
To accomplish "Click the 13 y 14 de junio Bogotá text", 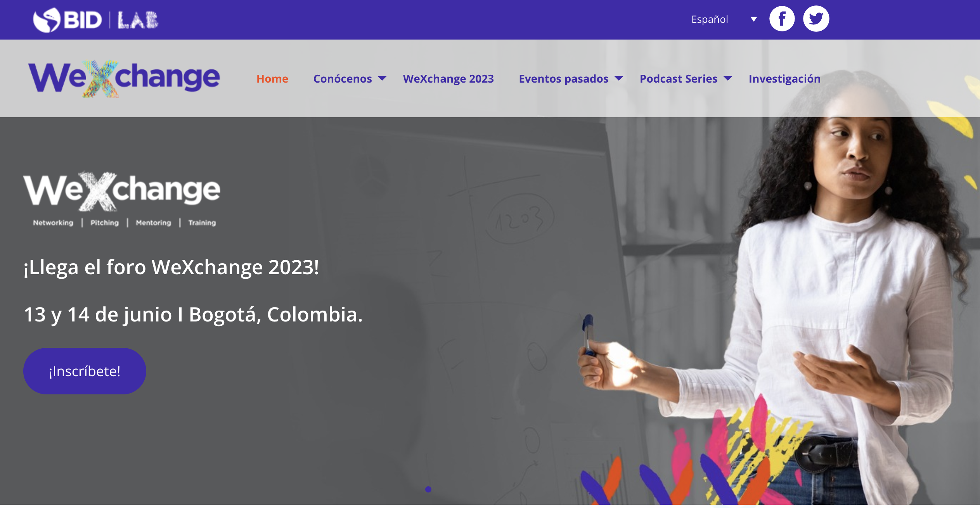I will click(x=193, y=314).
